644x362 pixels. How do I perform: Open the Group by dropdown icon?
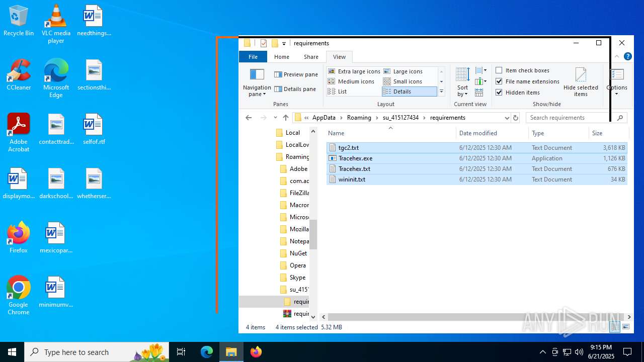coord(481,70)
